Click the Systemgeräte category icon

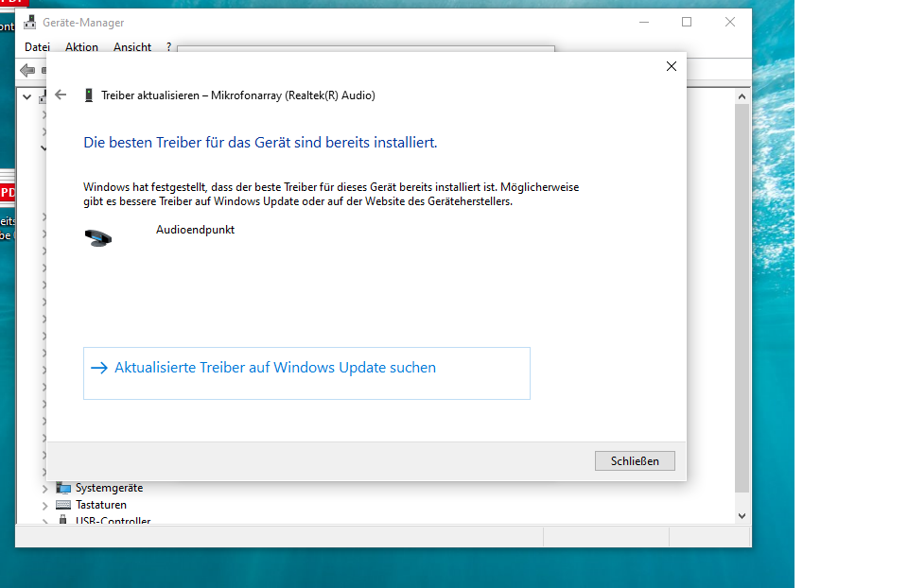63,488
